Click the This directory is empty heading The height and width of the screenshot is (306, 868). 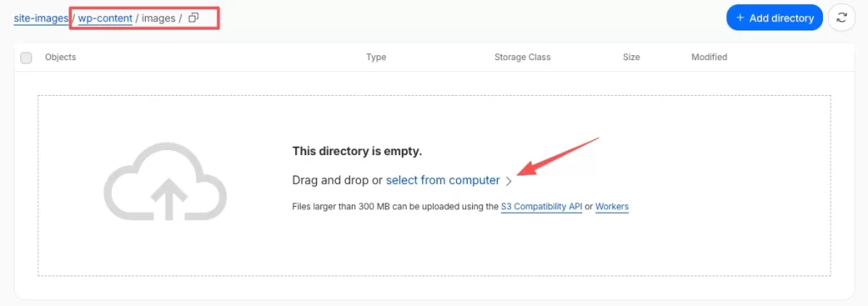pyautogui.click(x=357, y=151)
